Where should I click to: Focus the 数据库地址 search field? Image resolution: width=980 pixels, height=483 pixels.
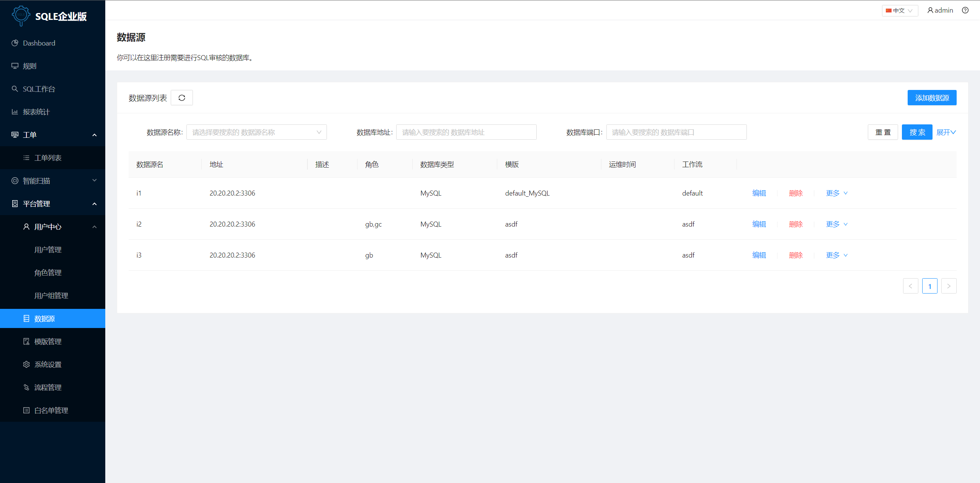pyautogui.click(x=466, y=132)
